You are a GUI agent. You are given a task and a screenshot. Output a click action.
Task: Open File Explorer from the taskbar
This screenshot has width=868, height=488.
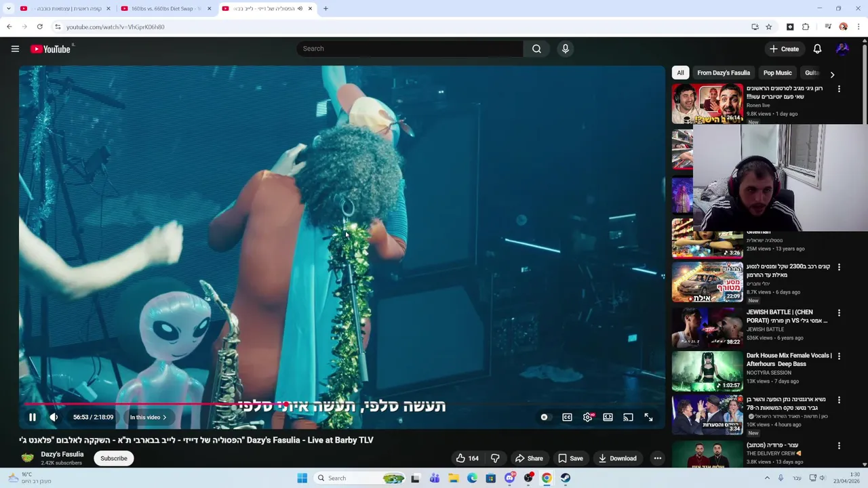click(x=454, y=478)
